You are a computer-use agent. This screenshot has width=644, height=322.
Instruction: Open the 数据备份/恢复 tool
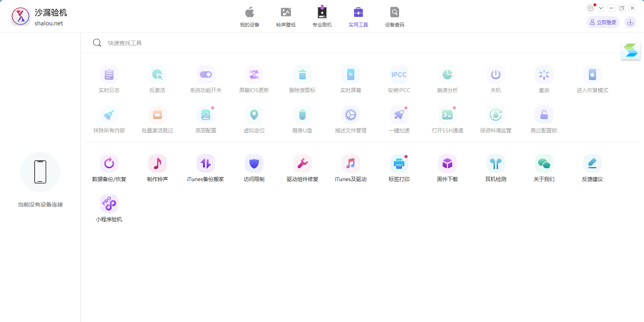[109, 164]
